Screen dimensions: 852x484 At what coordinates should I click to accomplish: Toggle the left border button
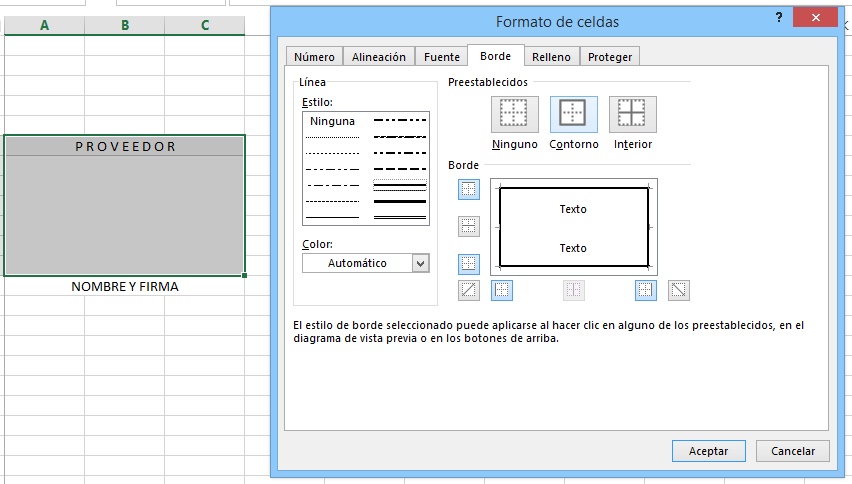[x=503, y=290]
